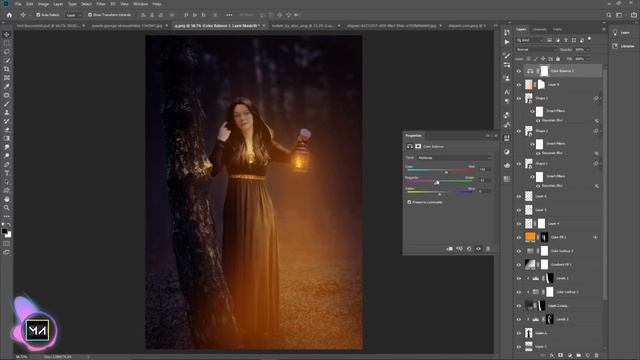Create new fill or adjustment layer icon
Image resolution: width=640 pixels, height=360 pixels.
tap(569, 356)
